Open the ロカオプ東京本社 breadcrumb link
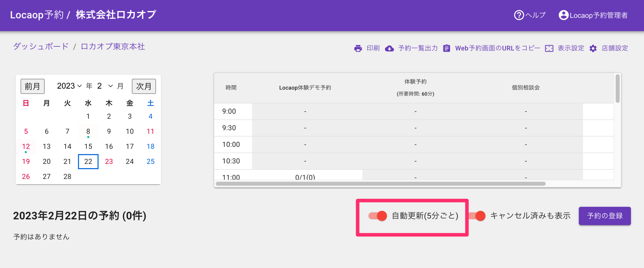644x268 pixels. [x=113, y=46]
